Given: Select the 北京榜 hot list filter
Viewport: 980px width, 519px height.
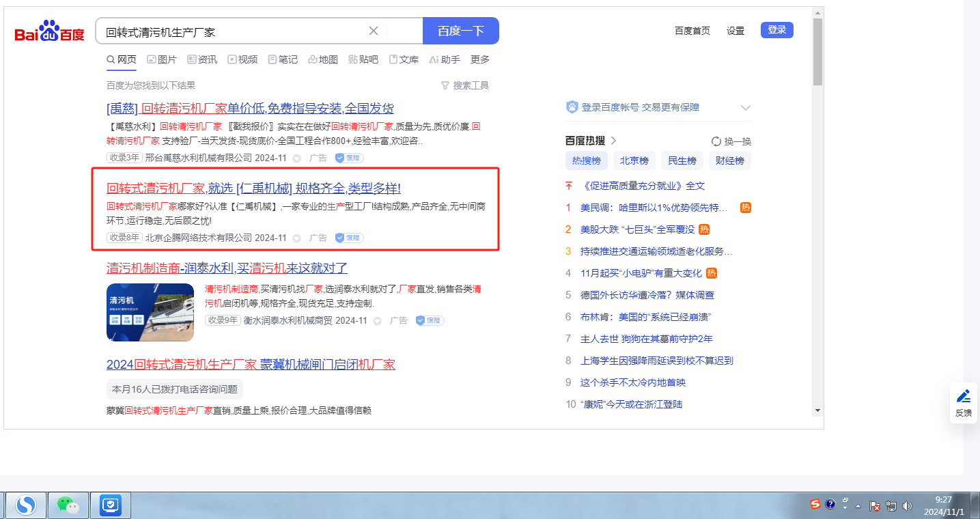Looking at the screenshot, I should 634,161.
